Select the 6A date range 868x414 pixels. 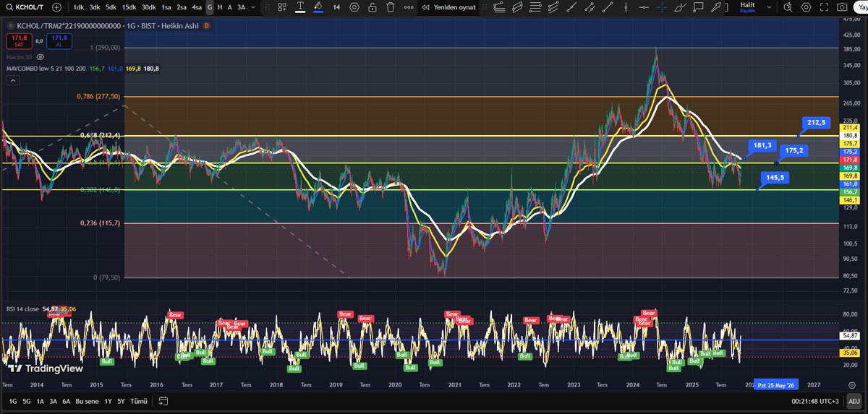pos(66,401)
